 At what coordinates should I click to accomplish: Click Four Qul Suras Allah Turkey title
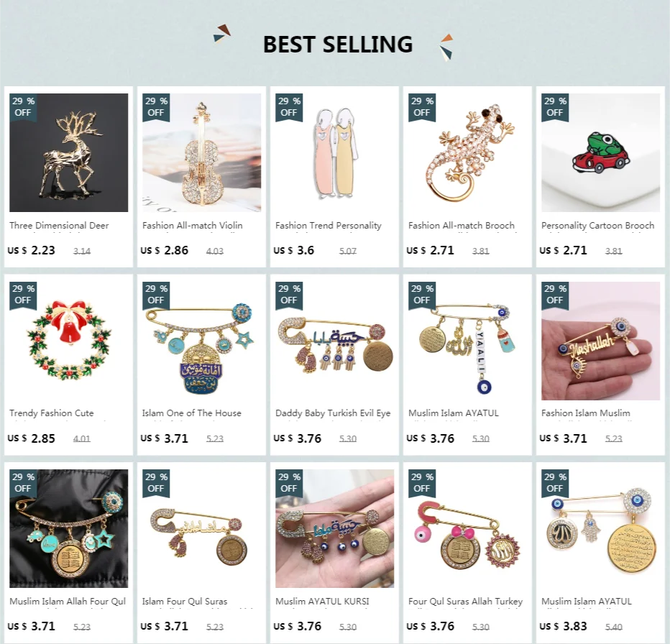465,602
